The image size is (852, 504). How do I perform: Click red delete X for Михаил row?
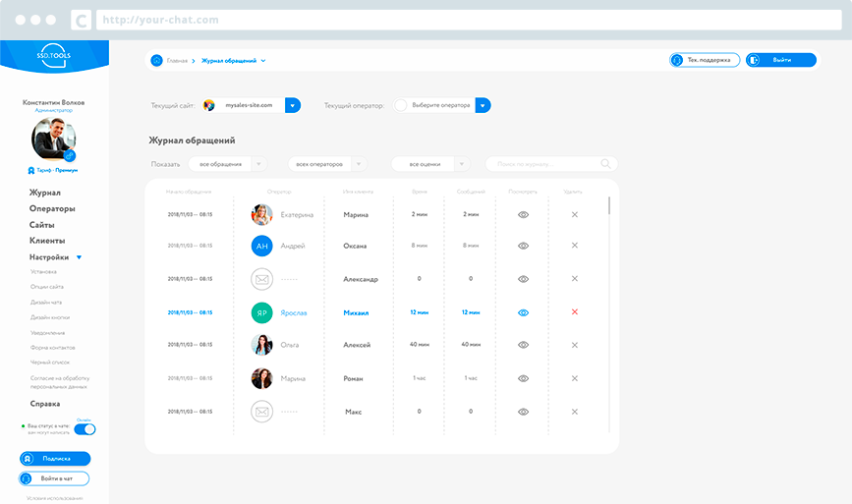tap(574, 311)
